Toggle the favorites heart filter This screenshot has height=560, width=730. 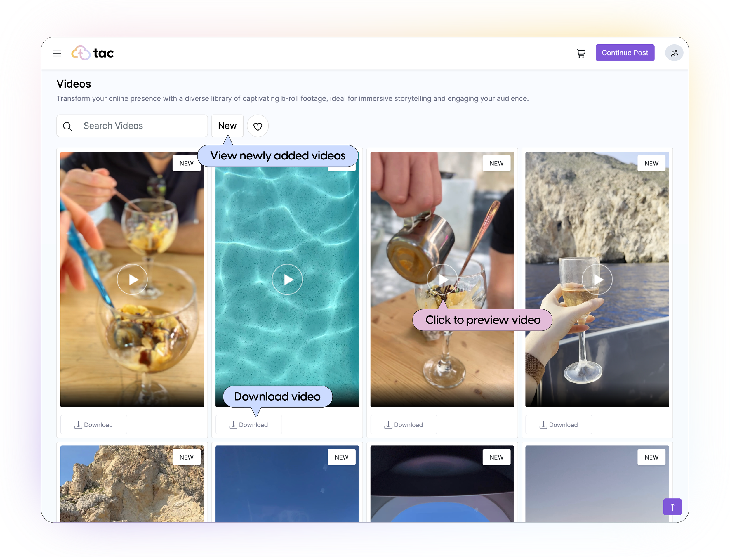click(x=258, y=126)
